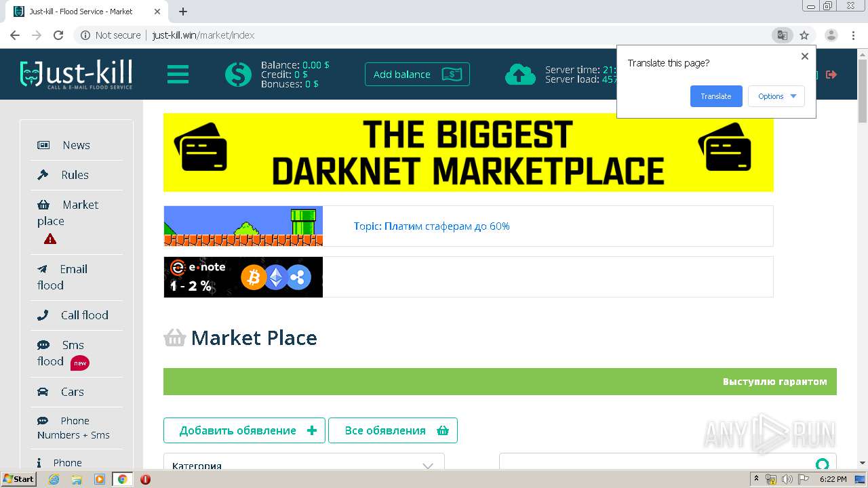
Task: Reload the page
Action: pyautogui.click(x=58, y=35)
